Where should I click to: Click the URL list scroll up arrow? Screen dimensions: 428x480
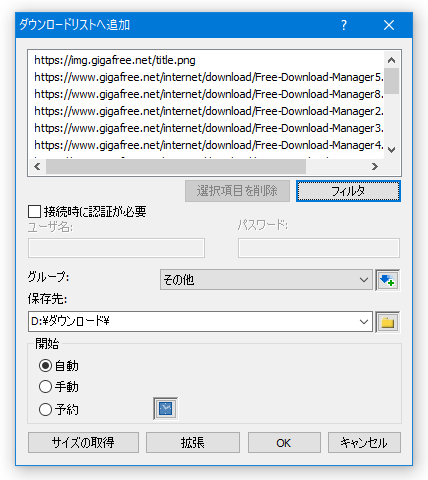[392, 60]
